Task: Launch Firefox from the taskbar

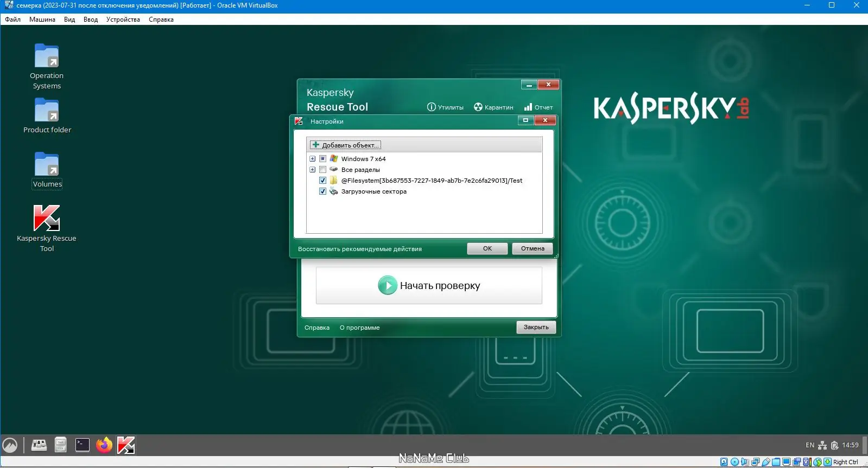Action: pos(104,445)
